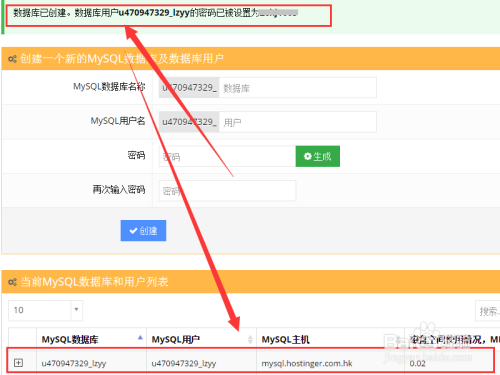Click the blue 创建 create button
This screenshot has height=375, width=500.
pos(143,230)
